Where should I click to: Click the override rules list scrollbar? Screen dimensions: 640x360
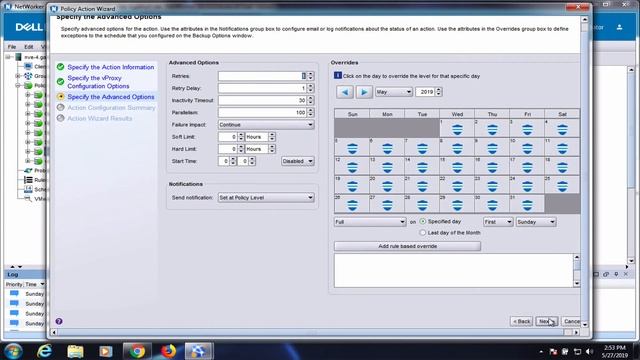576,270
